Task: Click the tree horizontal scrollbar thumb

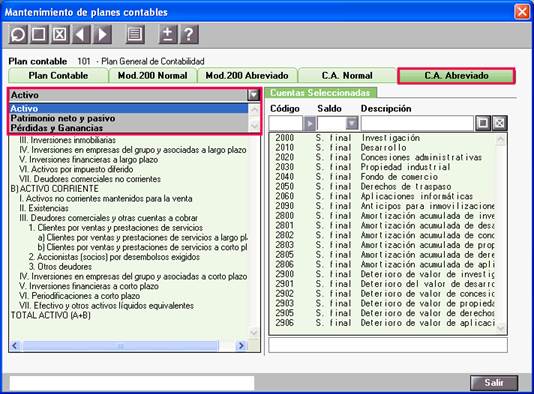Action: [120, 346]
